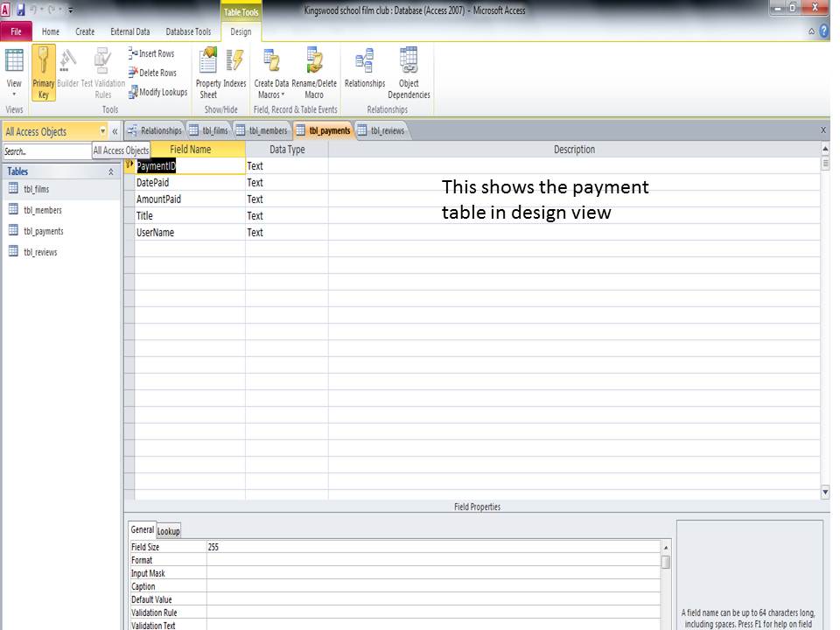
Task: Switch to the Home ribbon tab
Action: pyautogui.click(x=51, y=31)
